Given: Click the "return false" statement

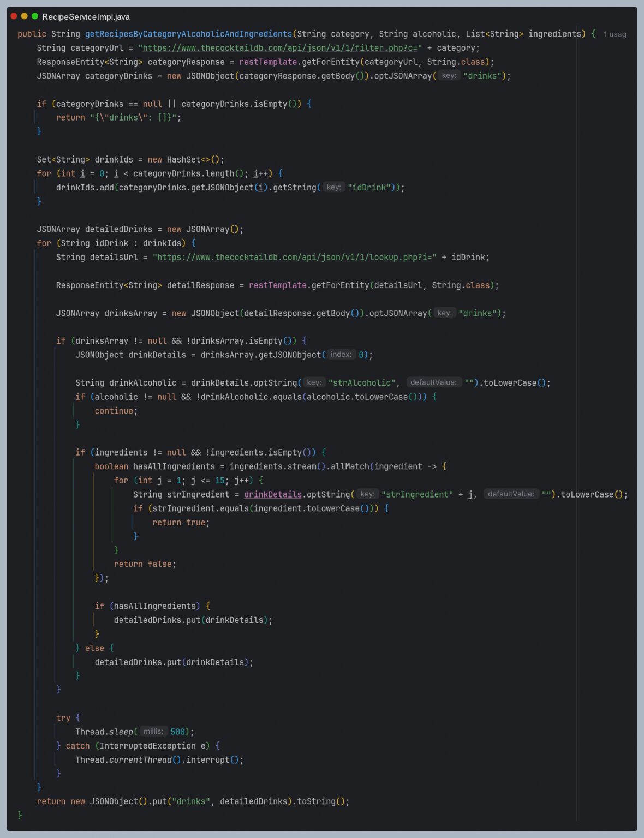Looking at the screenshot, I should 145,564.
